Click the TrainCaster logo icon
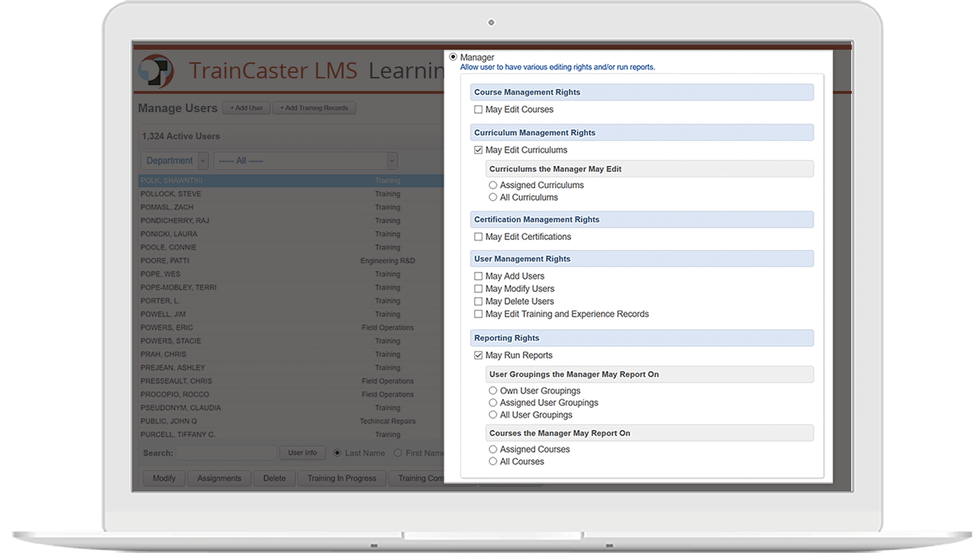Screen dimensions: 980x560 (x=156, y=71)
